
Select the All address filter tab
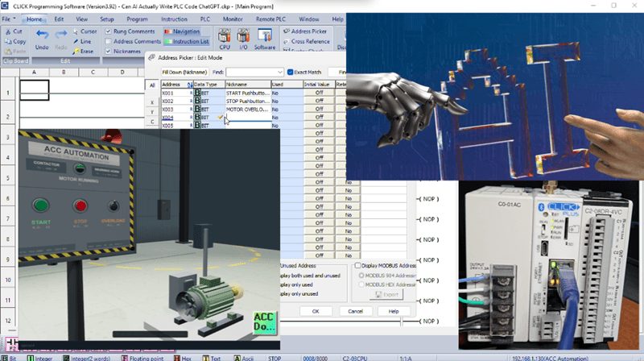[152, 85]
